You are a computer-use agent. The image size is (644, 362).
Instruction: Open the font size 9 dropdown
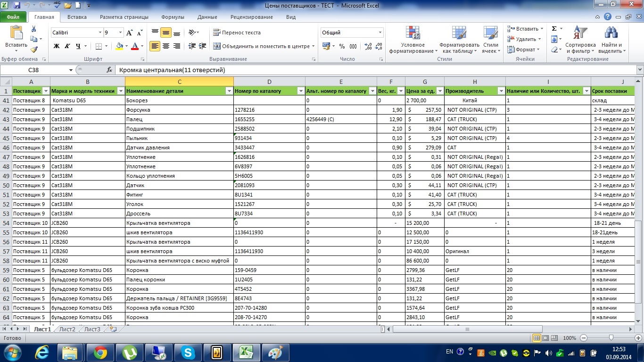click(121, 33)
